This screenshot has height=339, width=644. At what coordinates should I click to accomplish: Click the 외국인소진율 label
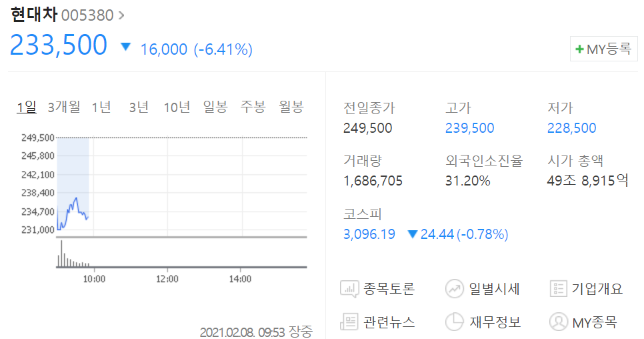point(484,161)
